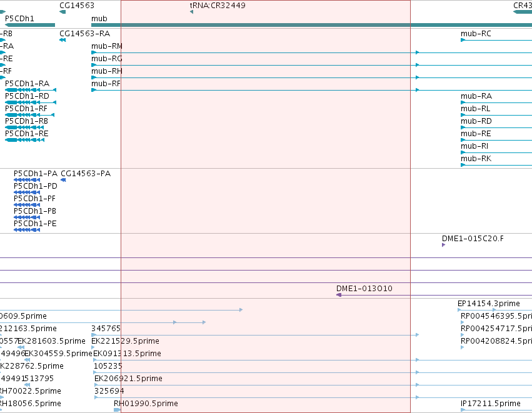Open EST EK304559.5prime
Image resolution: width=532 pixels, height=413 pixels.
(x=58, y=354)
